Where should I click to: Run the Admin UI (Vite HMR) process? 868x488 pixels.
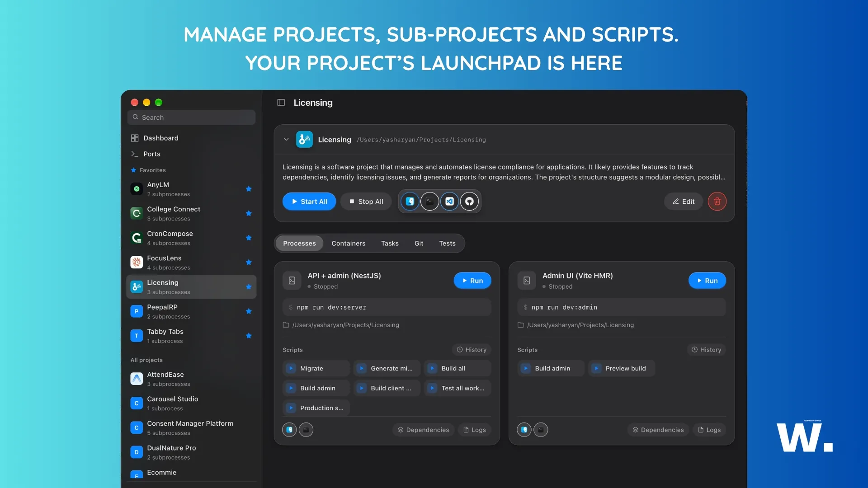click(707, 281)
